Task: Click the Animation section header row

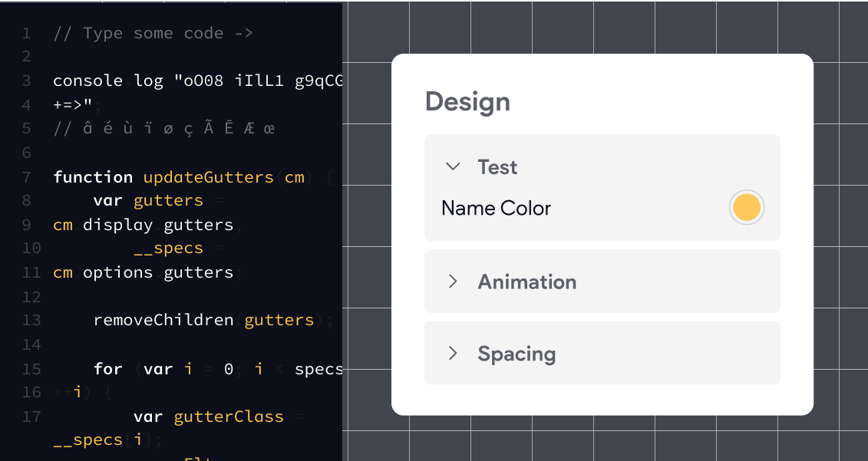Action: point(602,281)
